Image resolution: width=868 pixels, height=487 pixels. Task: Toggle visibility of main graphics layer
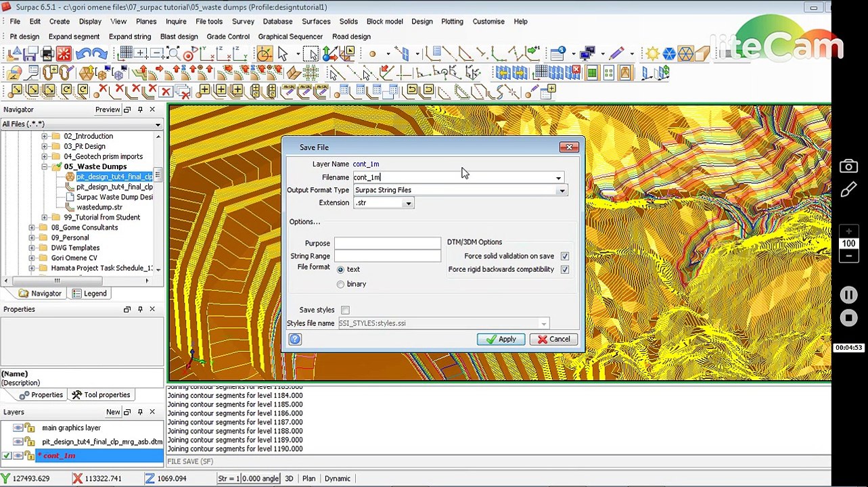(x=18, y=427)
